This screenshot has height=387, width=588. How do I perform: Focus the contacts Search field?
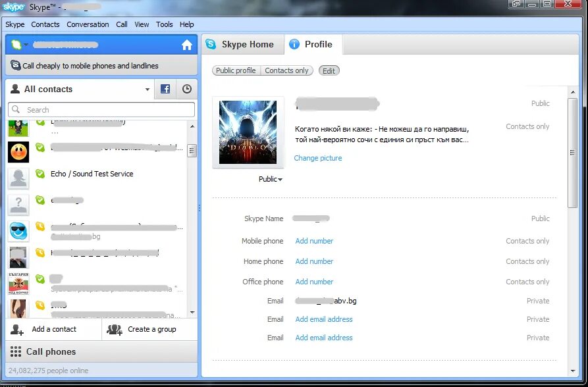tap(101, 110)
